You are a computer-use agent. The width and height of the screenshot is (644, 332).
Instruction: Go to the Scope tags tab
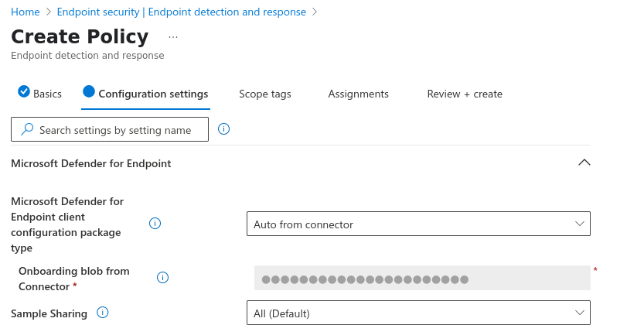click(264, 94)
